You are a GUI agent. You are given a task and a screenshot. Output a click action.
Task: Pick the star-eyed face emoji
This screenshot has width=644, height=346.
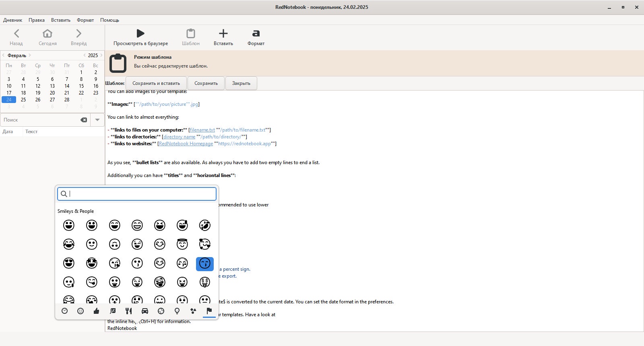point(92,263)
